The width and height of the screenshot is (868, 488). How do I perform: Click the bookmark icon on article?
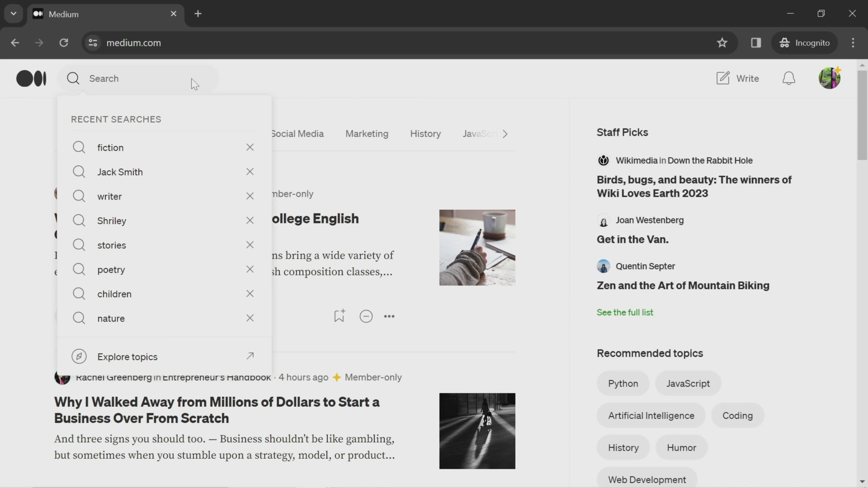click(340, 316)
